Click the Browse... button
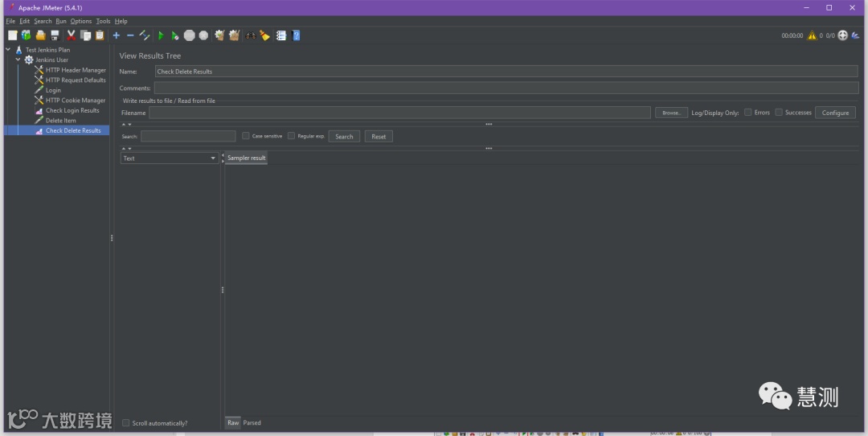Screen dimensions: 868x436 pyautogui.click(x=671, y=113)
